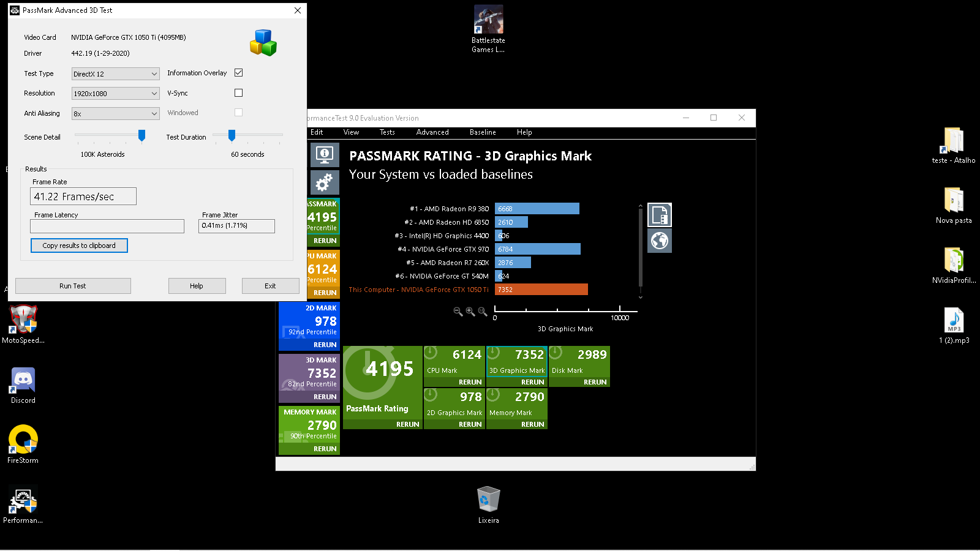This screenshot has height=551, width=980.
Task: Open the Edit menu
Action: tap(317, 132)
